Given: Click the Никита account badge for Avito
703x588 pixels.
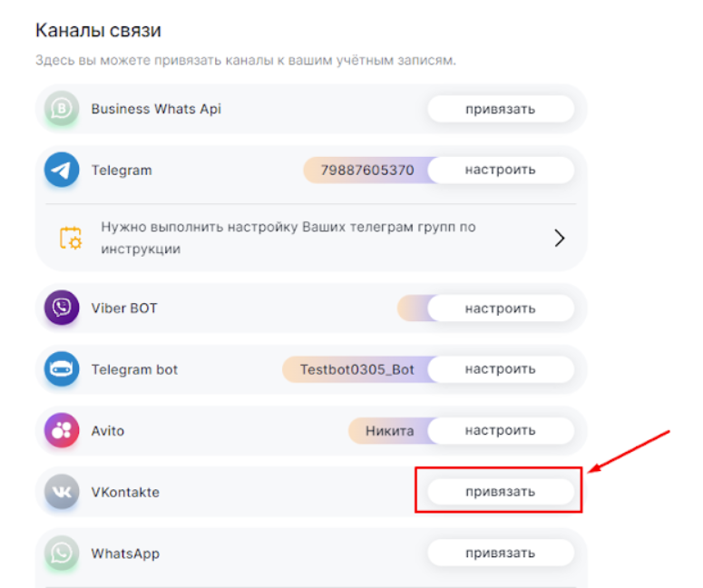Looking at the screenshot, I should point(388,431).
